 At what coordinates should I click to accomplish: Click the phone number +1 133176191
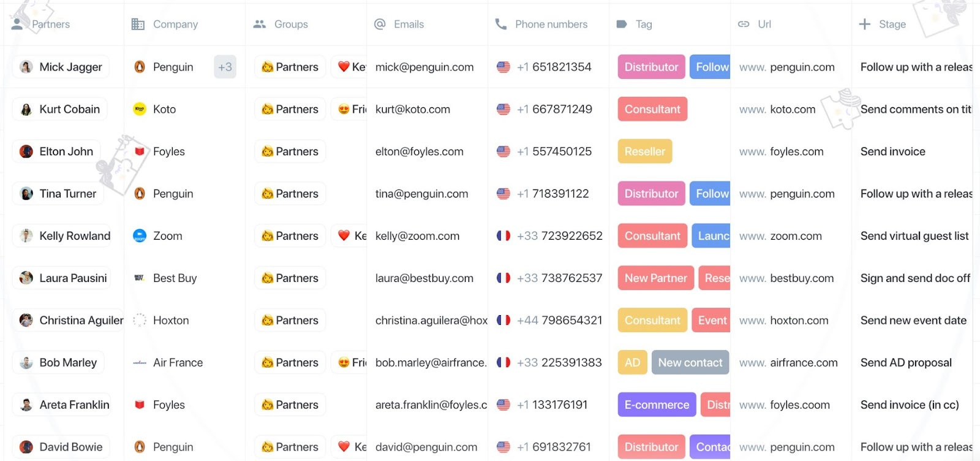coord(552,405)
